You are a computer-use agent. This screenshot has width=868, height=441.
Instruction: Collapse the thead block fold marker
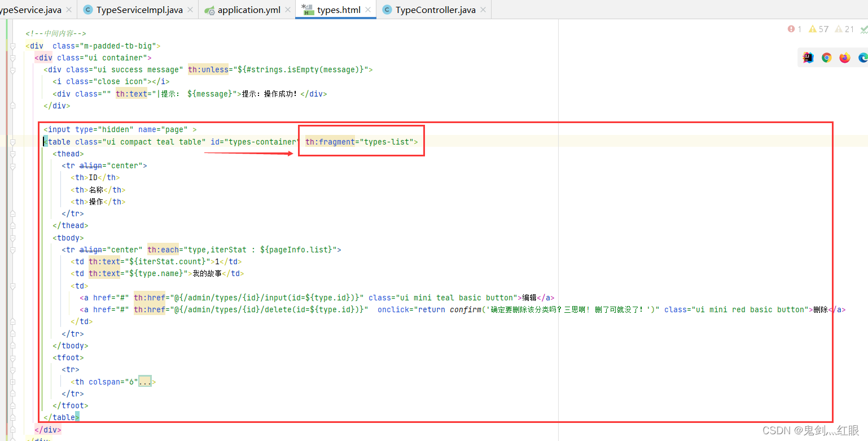pos(12,154)
